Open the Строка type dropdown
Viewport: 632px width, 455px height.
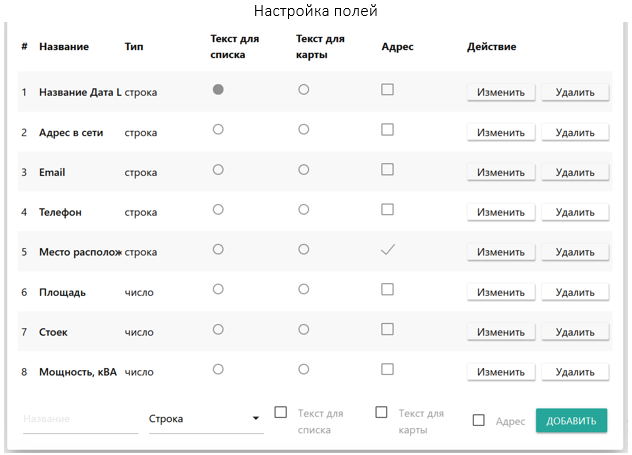click(205, 419)
